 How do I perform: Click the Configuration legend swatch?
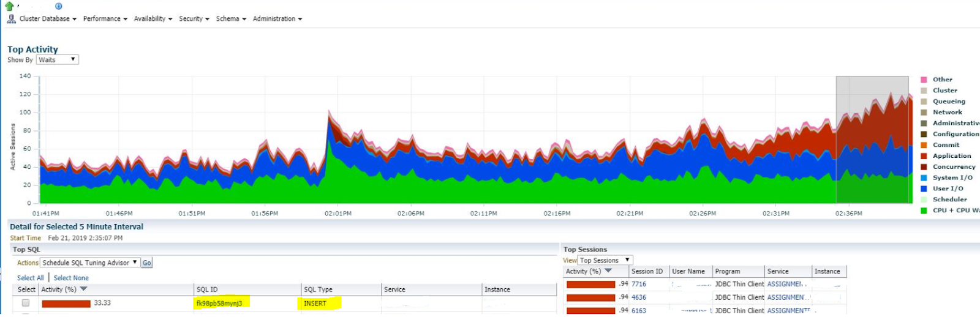pos(924,134)
